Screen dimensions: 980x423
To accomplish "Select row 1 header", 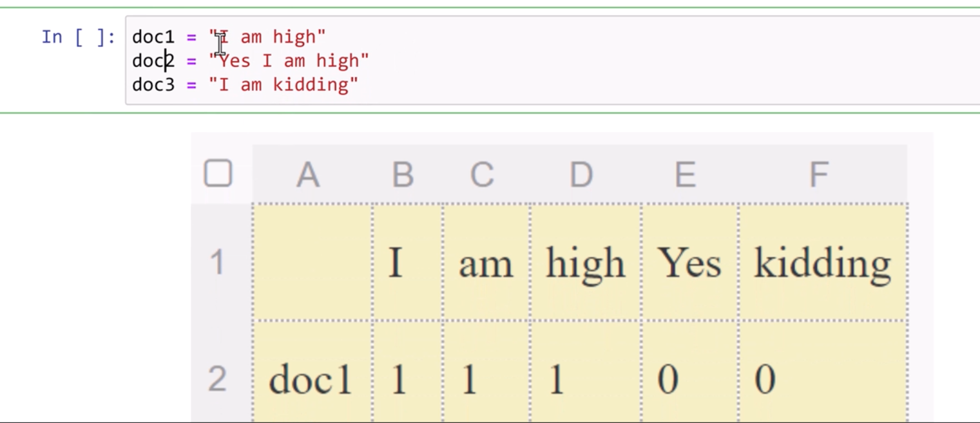I will [x=218, y=263].
